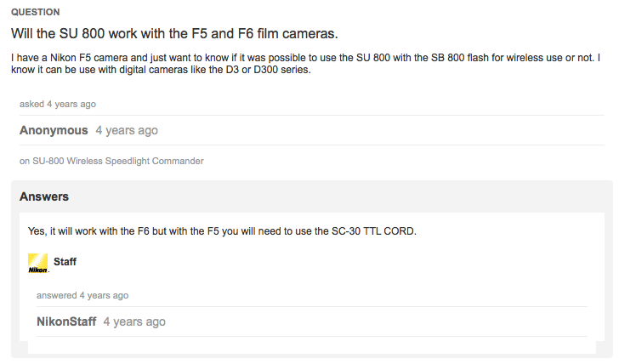Click the 'answered 4 years ago' timestamp
This screenshot has width=619, height=364.
(x=82, y=296)
